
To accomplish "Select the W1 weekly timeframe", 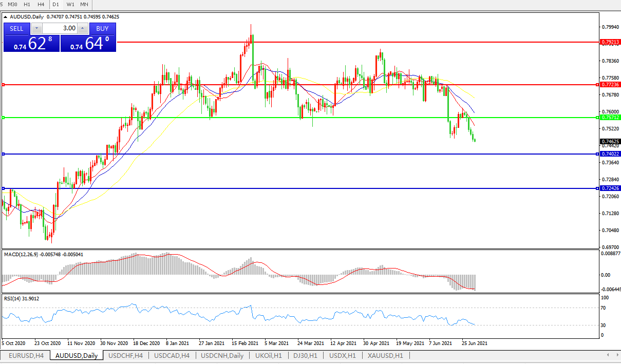I will 70,4.
